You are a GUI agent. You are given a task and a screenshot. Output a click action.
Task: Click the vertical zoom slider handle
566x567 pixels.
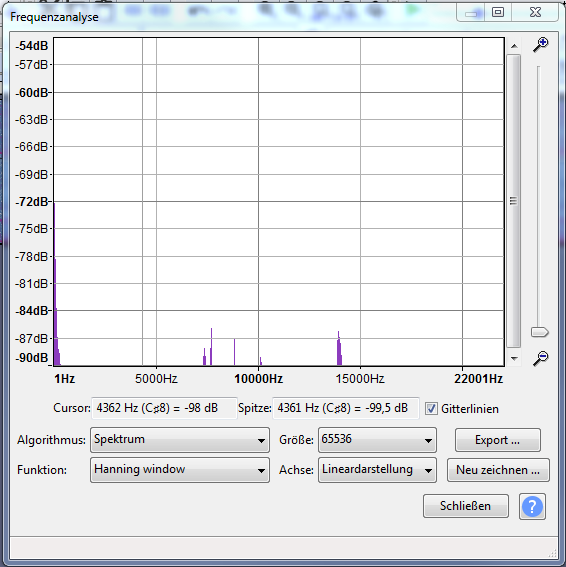coord(539,332)
